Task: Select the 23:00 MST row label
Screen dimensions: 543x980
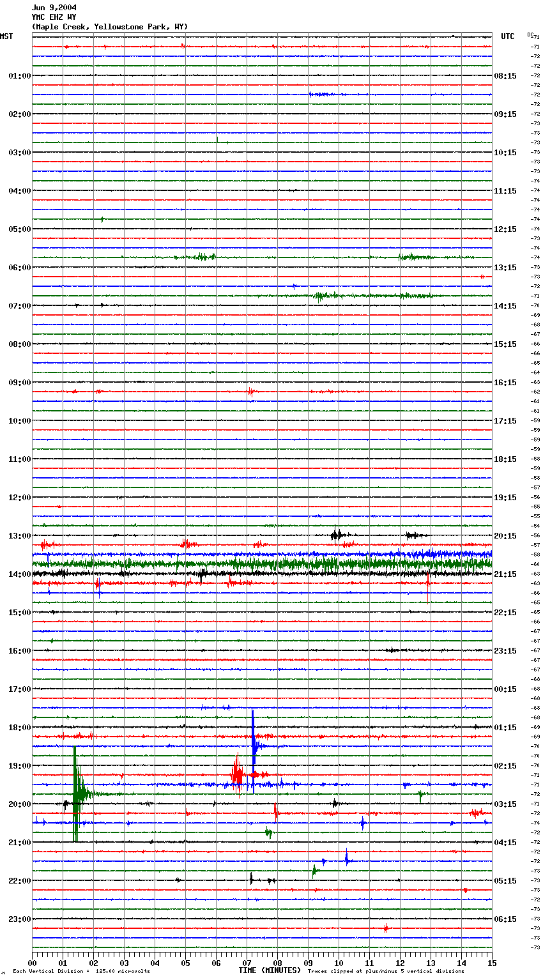Action: tap(20, 919)
